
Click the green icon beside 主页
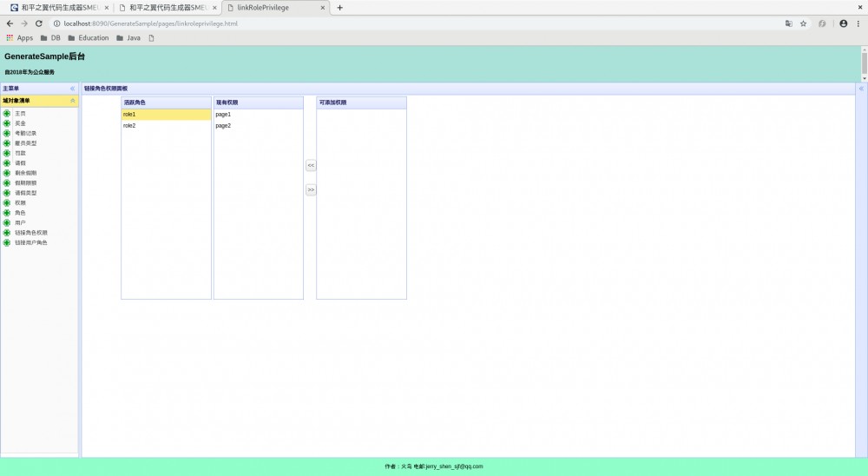[x=7, y=113]
